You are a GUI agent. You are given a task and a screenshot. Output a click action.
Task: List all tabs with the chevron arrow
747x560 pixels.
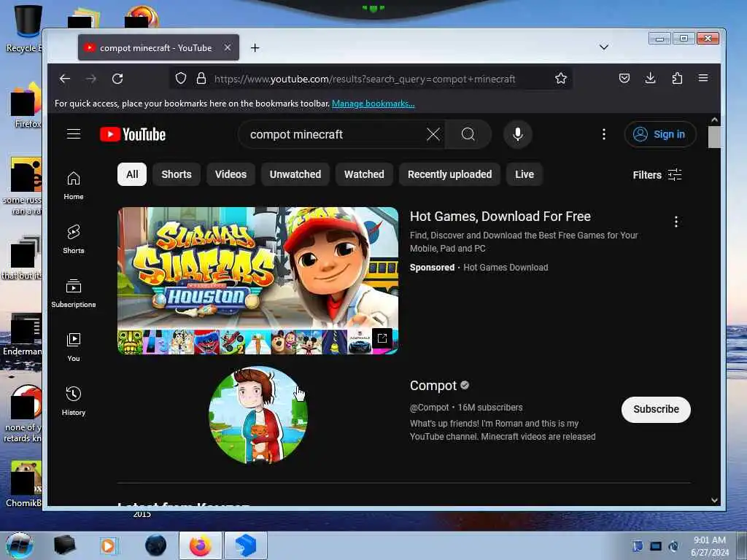pos(603,47)
